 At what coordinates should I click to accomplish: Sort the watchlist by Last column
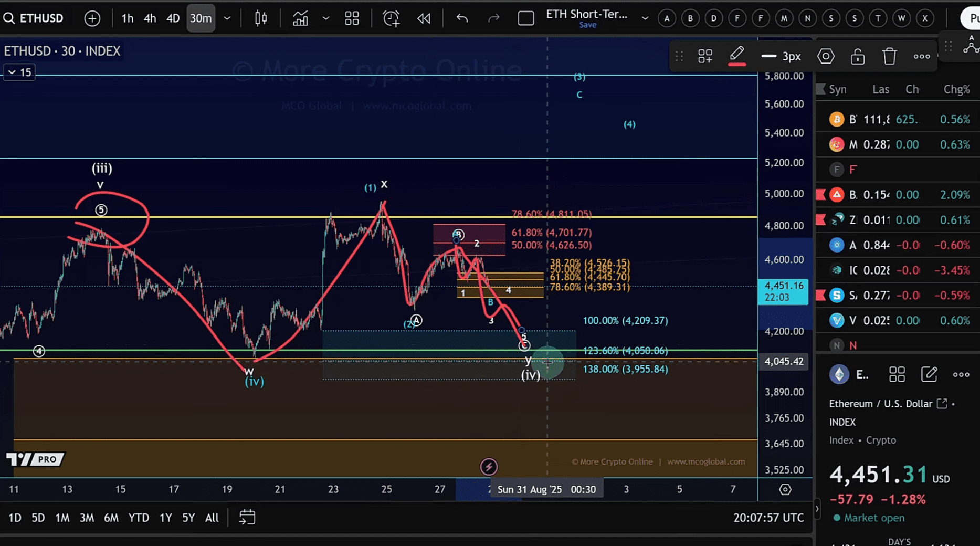881,89
